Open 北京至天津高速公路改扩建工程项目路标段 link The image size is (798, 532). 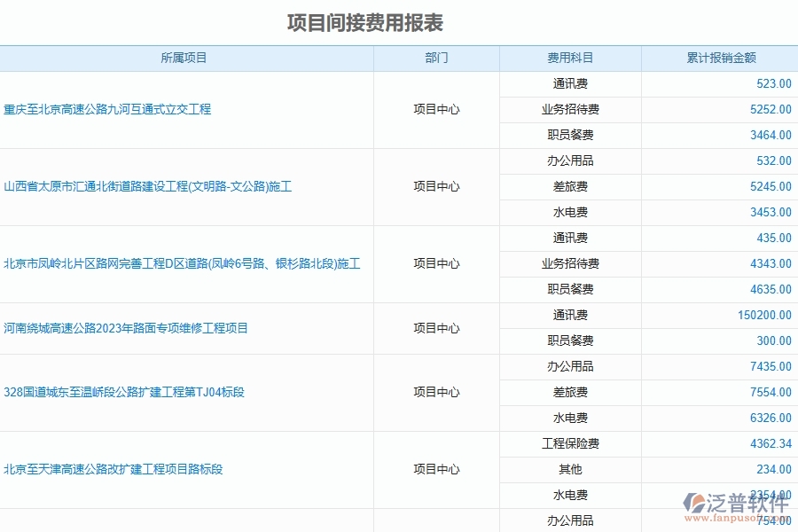(x=115, y=469)
